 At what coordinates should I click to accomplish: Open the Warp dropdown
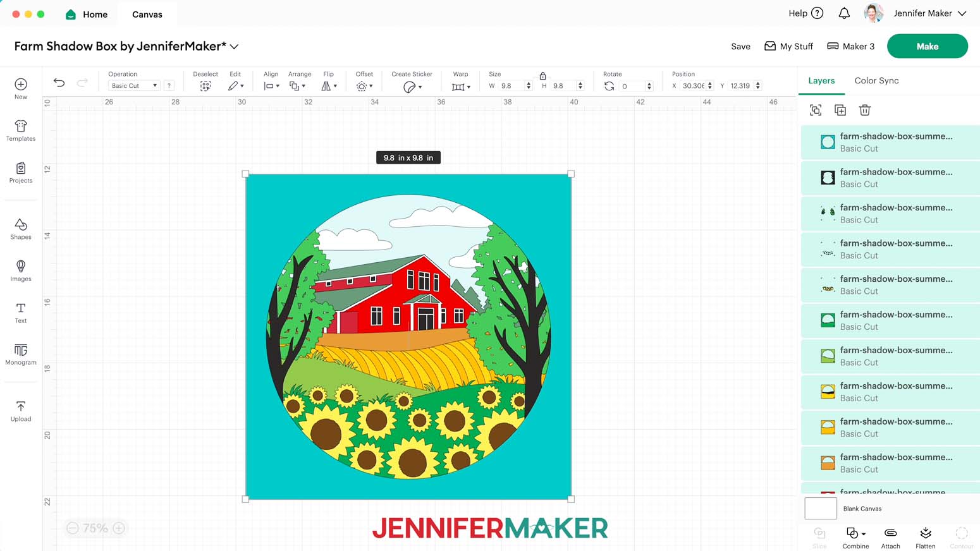click(x=461, y=87)
